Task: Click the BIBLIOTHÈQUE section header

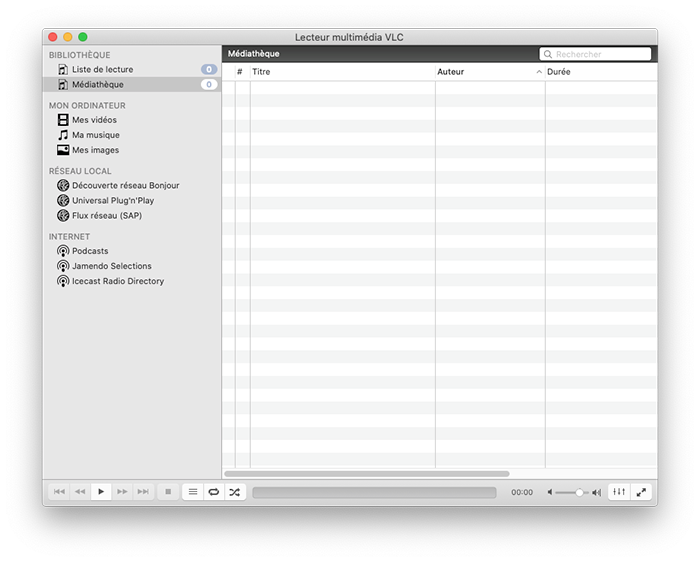Action: coord(79,55)
